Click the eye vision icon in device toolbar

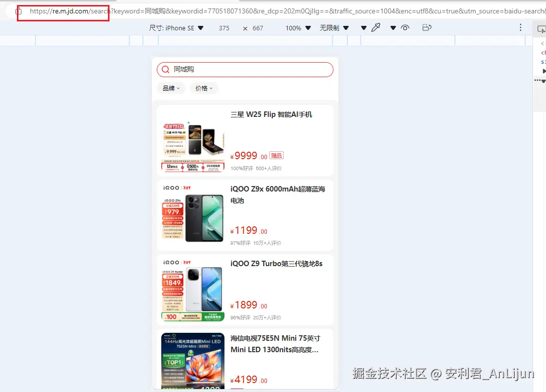(x=405, y=27)
